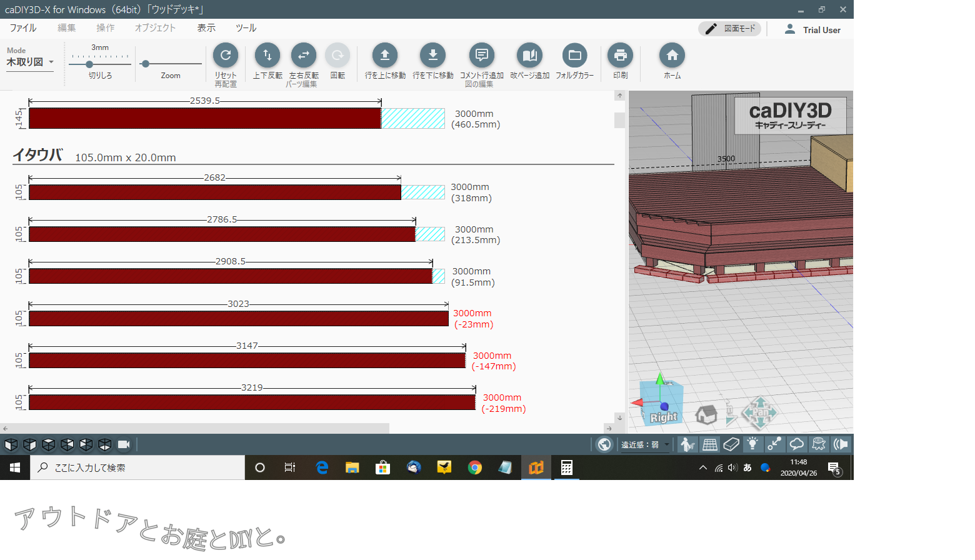Screen dimensions: 975x560
Task: Click the リセット再配置 reset icon
Action: pyautogui.click(x=226, y=56)
